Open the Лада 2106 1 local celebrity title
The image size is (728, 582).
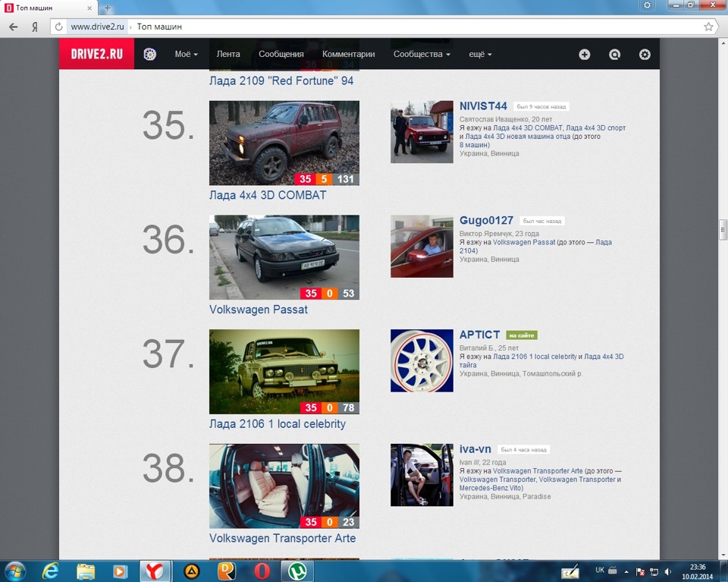coord(278,423)
